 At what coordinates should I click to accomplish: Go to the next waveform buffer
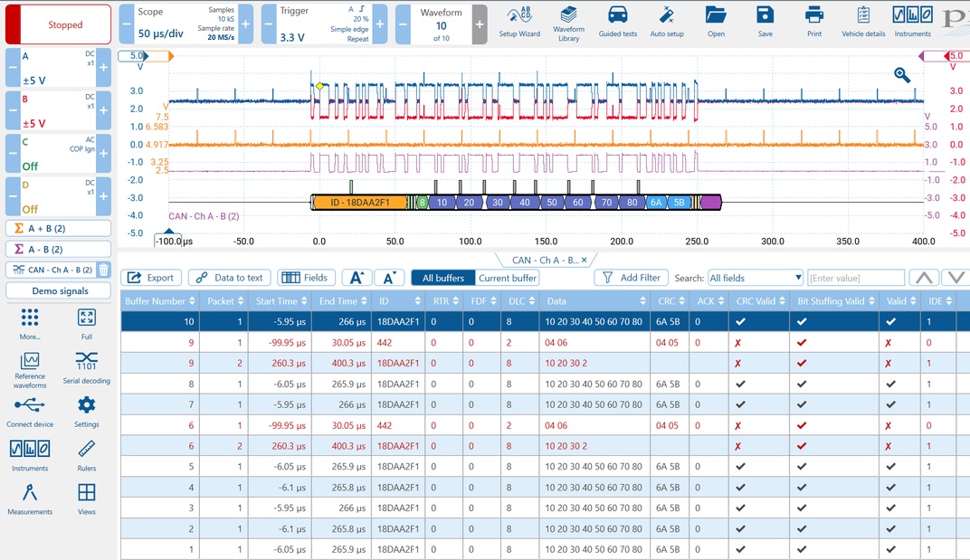pos(480,24)
